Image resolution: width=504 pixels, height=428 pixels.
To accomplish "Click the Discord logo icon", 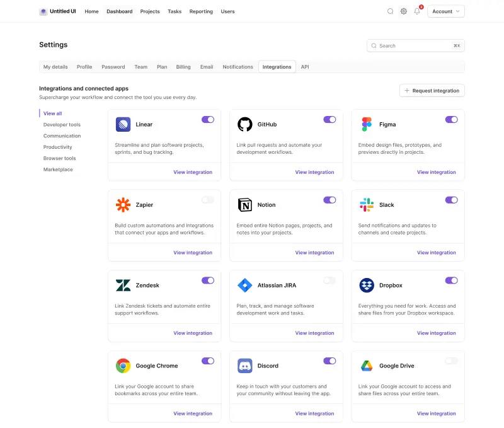I will [x=245, y=366].
